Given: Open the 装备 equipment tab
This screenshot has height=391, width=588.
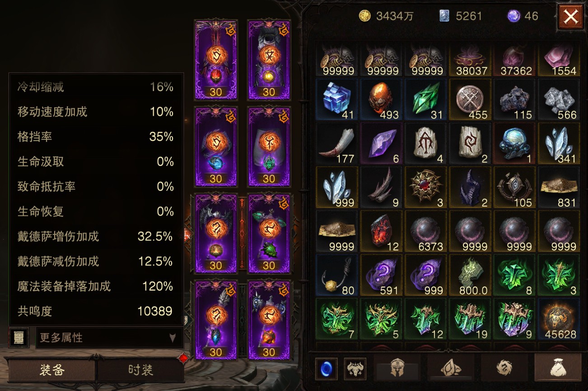Looking at the screenshot, I should [52, 371].
